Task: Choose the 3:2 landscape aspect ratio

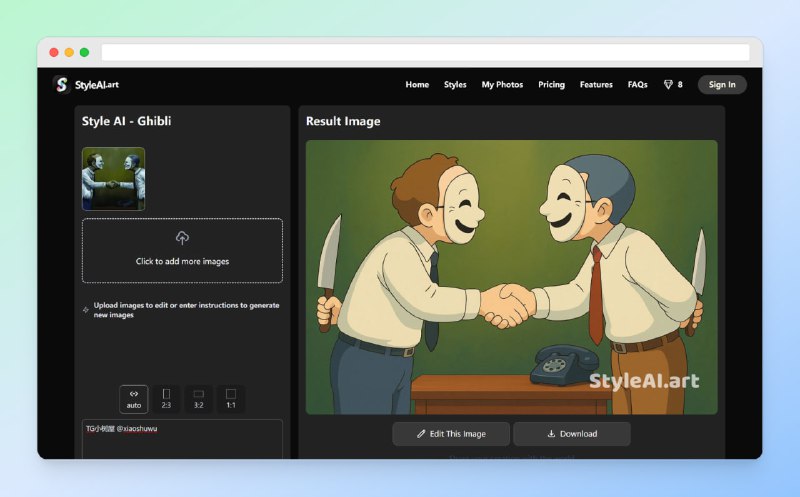Action: point(198,399)
